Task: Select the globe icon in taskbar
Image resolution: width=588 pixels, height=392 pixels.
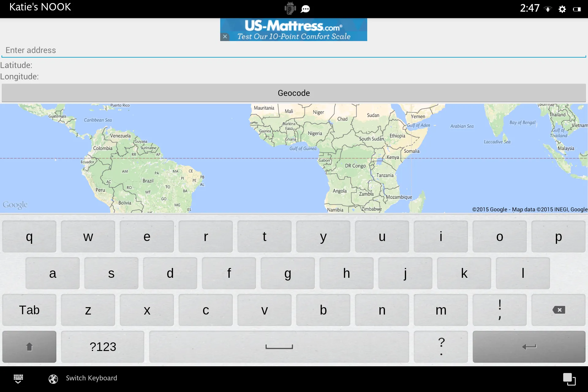Action: [53, 378]
